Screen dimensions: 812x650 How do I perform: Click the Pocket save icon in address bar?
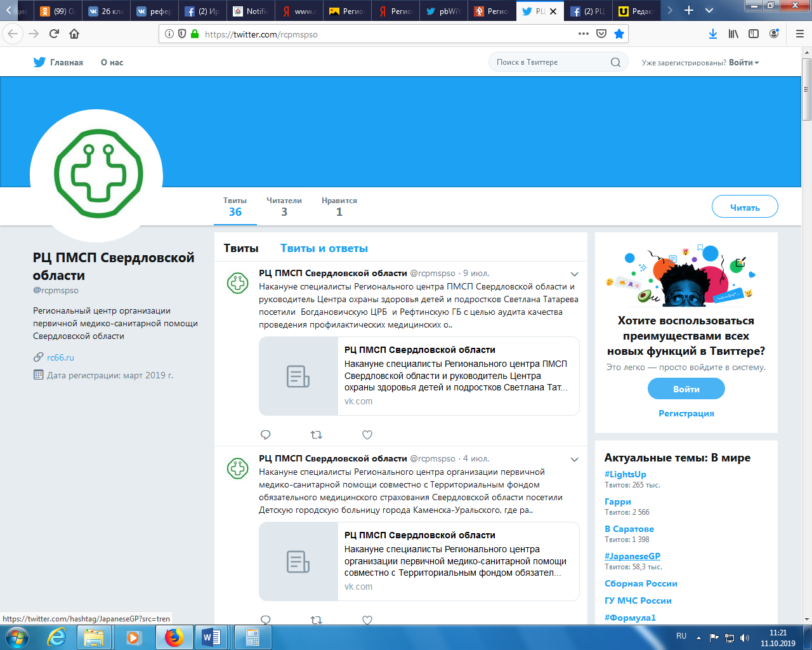pos(601,34)
